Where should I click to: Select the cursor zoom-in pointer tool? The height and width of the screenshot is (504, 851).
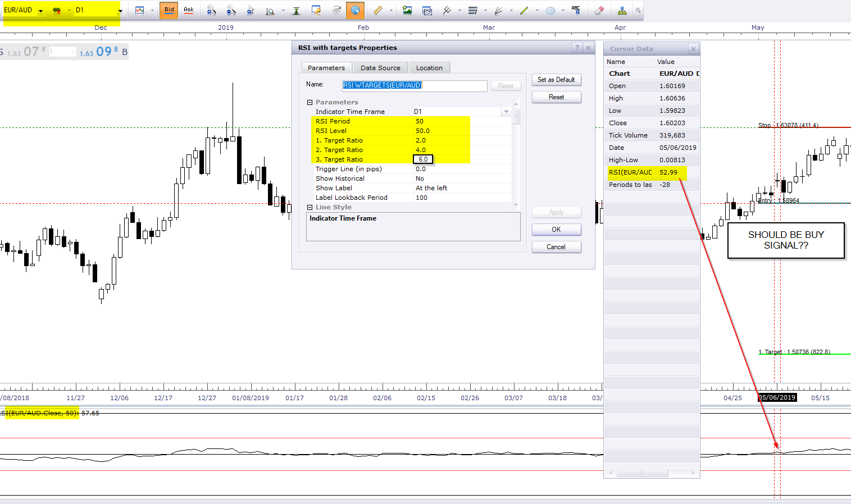coord(251,10)
